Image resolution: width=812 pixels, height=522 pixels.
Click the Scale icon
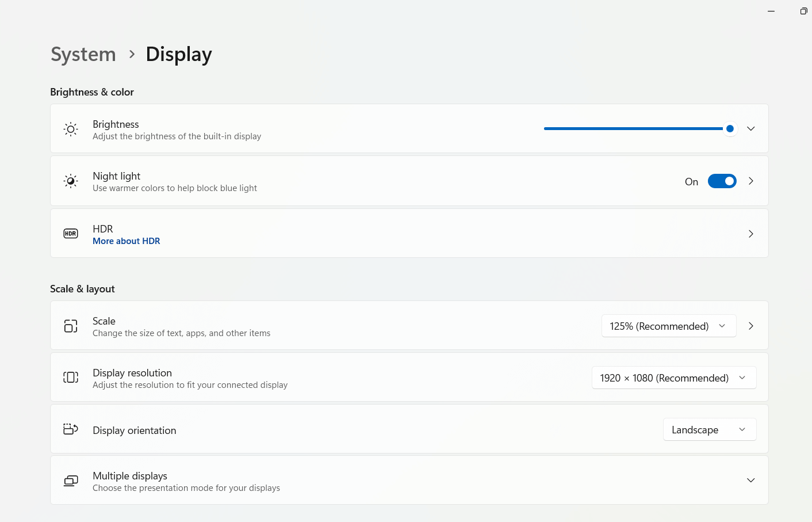click(71, 326)
